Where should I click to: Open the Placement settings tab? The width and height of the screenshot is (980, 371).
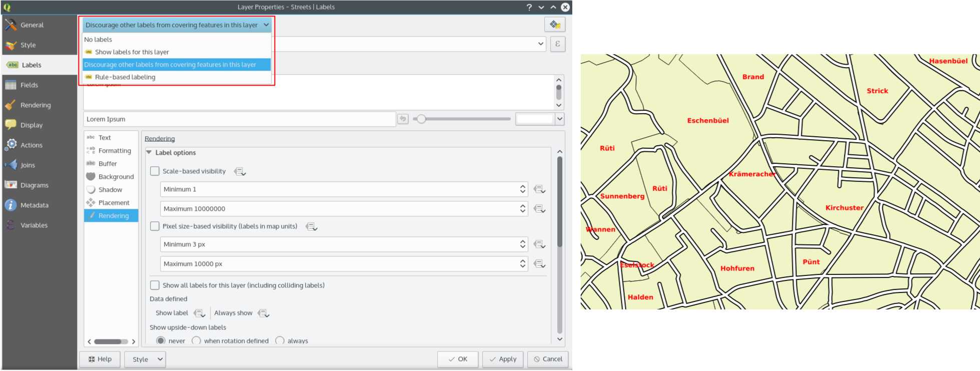114,203
